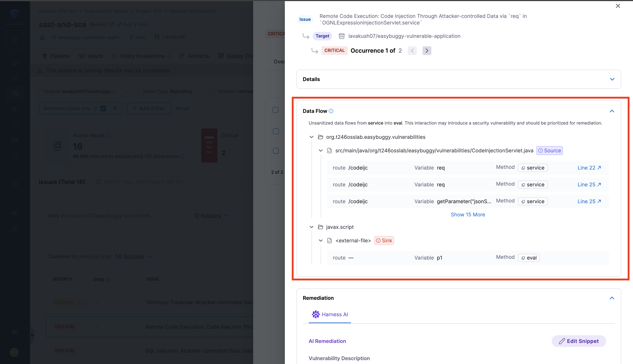The height and width of the screenshot is (364, 633).
Task: Collapse the javax.script folder node
Action: 311,227
